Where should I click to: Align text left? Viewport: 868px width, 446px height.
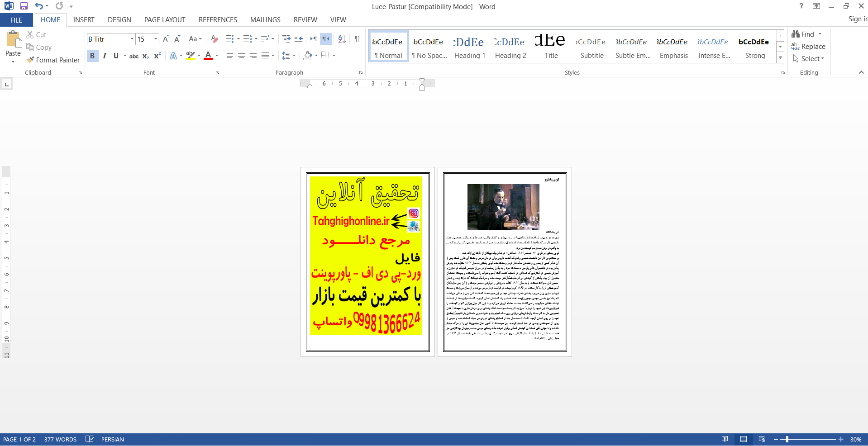[x=230, y=56]
